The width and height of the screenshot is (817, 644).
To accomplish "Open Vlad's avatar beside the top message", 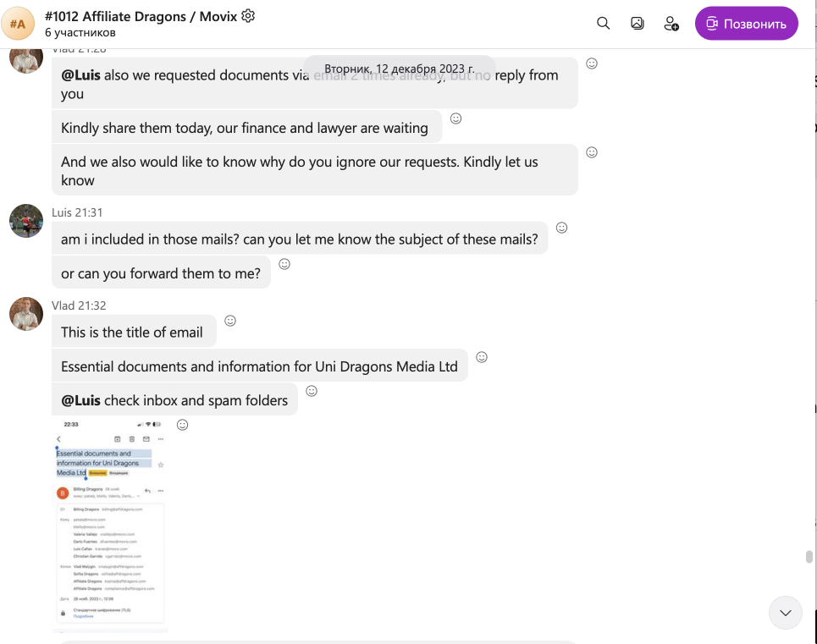I will [x=26, y=60].
